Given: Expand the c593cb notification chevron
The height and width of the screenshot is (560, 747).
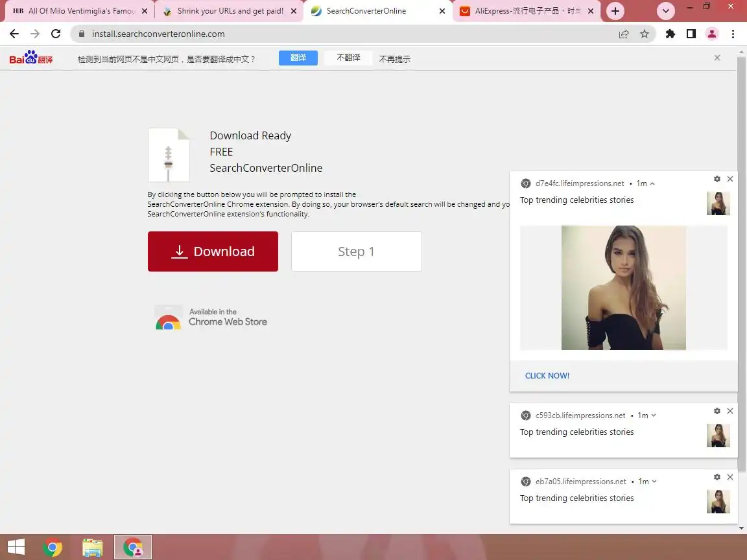Looking at the screenshot, I should point(654,415).
